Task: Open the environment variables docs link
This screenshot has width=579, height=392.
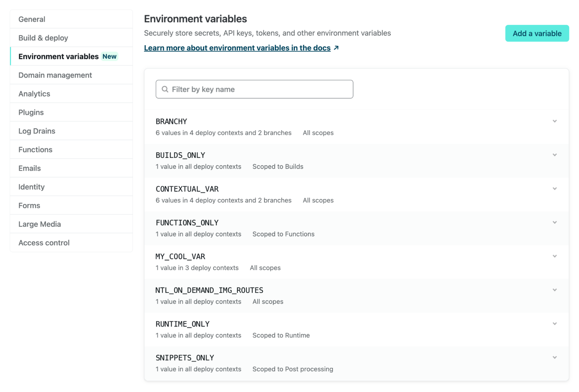Action: [x=237, y=48]
